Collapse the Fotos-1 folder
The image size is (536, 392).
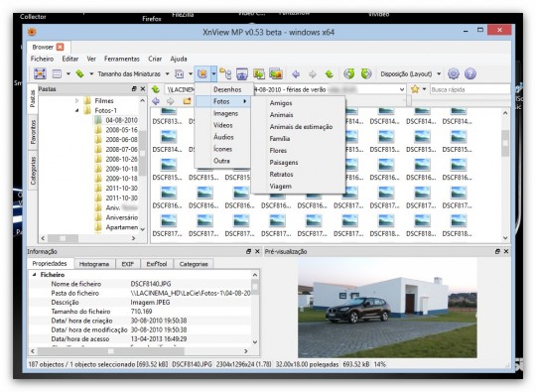(x=76, y=110)
